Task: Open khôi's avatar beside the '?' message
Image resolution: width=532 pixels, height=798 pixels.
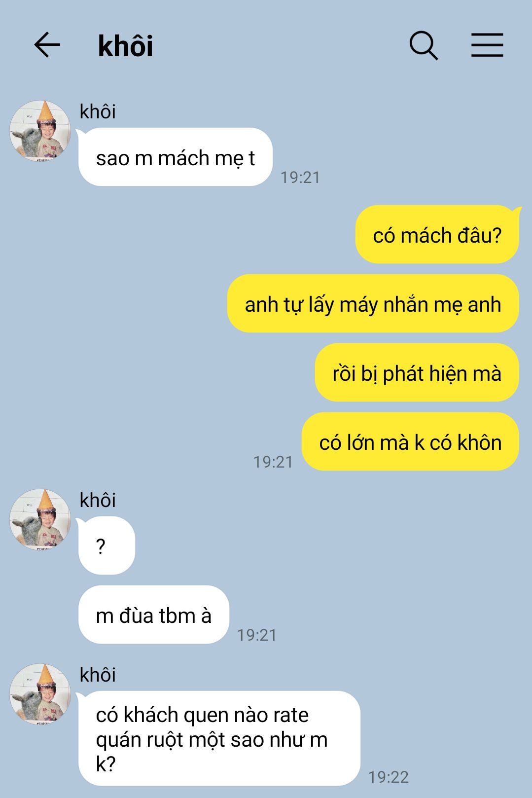Action: click(x=40, y=520)
